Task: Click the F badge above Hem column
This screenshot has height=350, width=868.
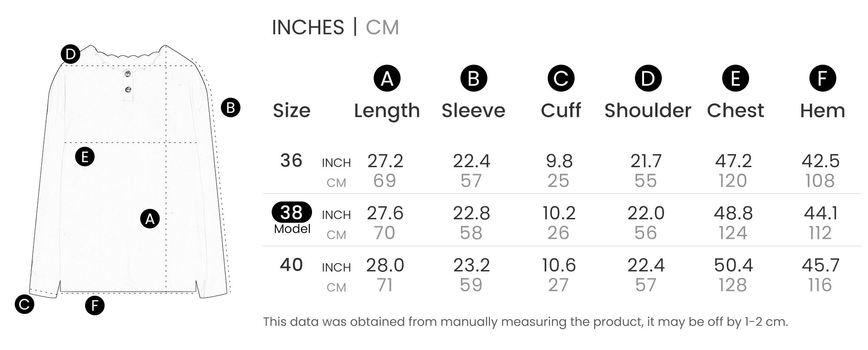Action: pos(822,79)
